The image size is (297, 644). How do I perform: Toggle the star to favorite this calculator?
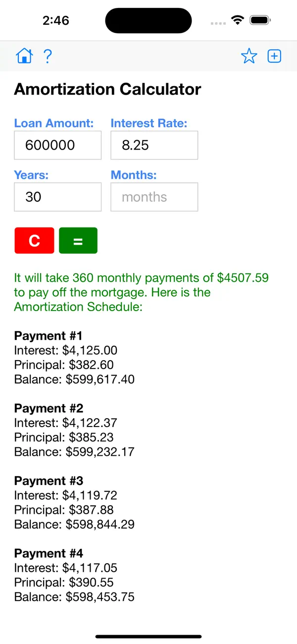[x=249, y=56]
